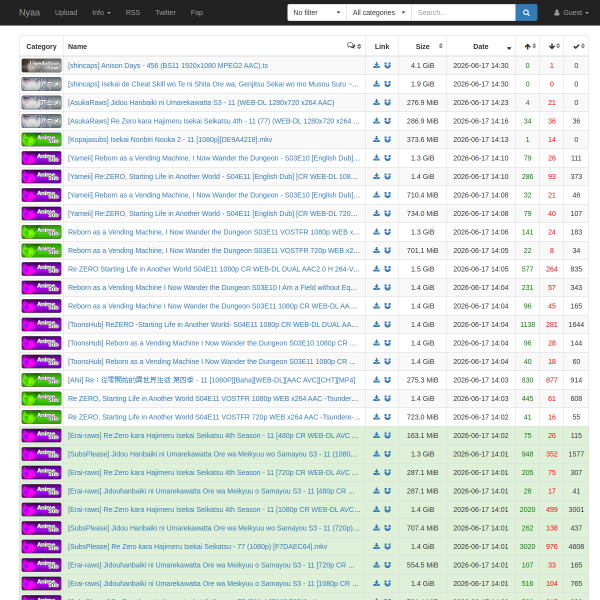The width and height of the screenshot is (600, 600).
Task: Download torrent for ANi Re Zero 1080P Baha
Action: 377,380
